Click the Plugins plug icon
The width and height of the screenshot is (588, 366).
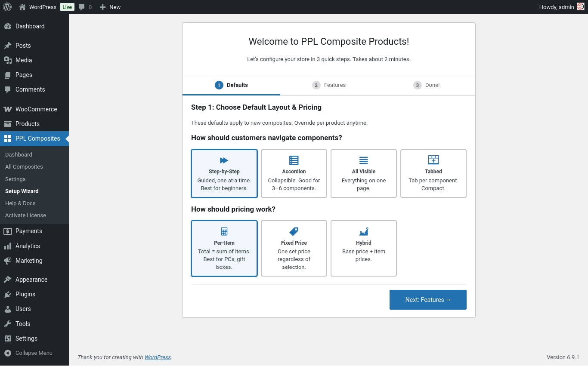pos(8,294)
